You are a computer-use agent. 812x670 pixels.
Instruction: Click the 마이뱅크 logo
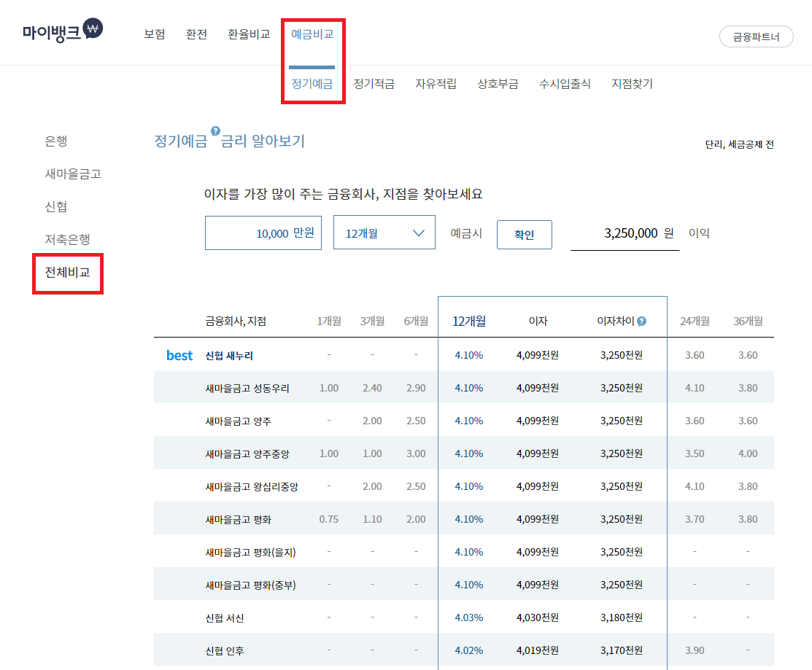click(x=63, y=31)
